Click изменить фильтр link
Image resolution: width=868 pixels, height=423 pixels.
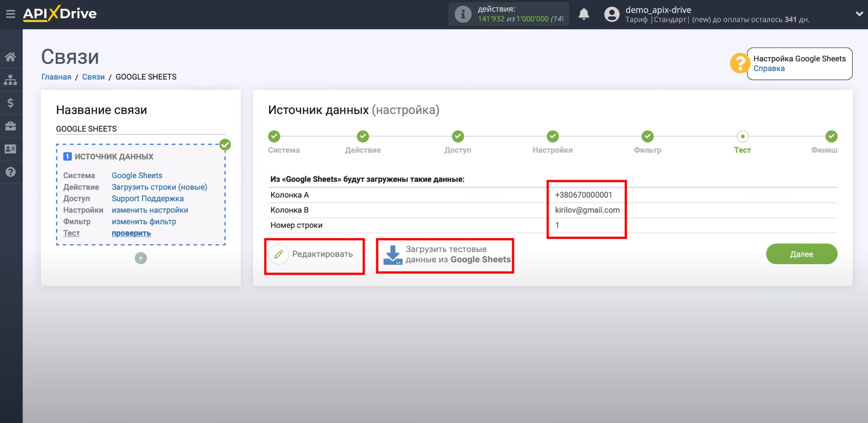(x=144, y=222)
